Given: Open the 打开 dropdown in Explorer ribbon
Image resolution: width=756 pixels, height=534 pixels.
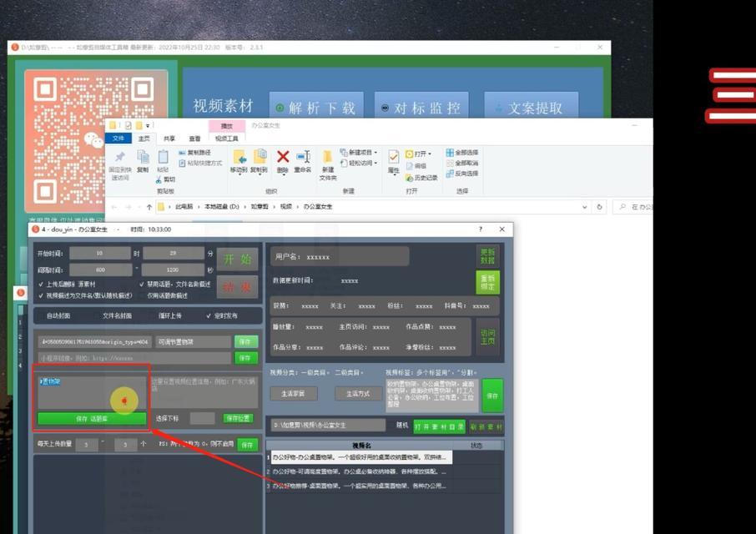Looking at the screenshot, I should coord(419,154).
